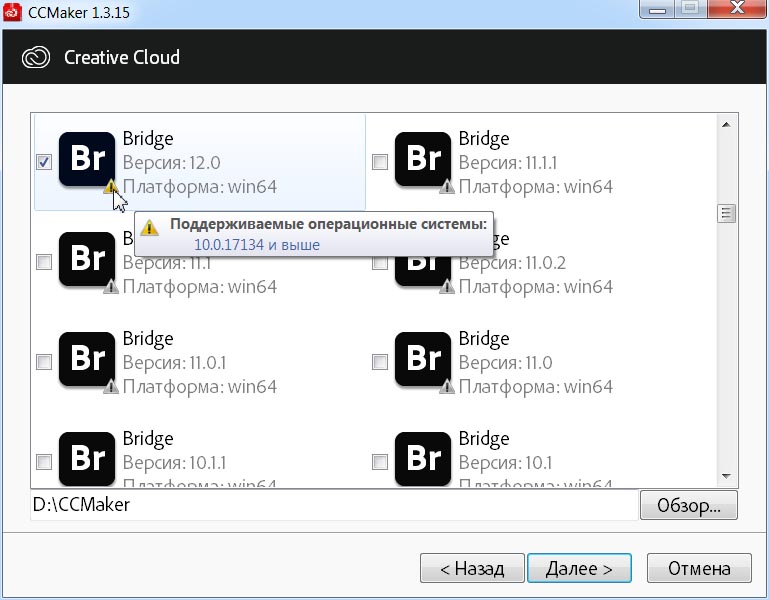Cancel with the Отмена button
The width and height of the screenshot is (769, 600).
pos(699,568)
